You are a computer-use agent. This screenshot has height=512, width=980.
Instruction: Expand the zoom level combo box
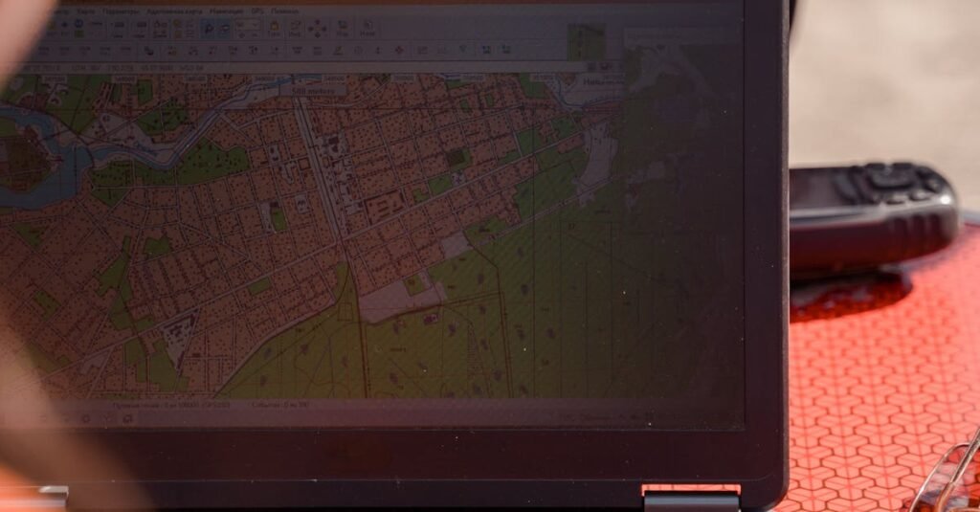click(248, 24)
